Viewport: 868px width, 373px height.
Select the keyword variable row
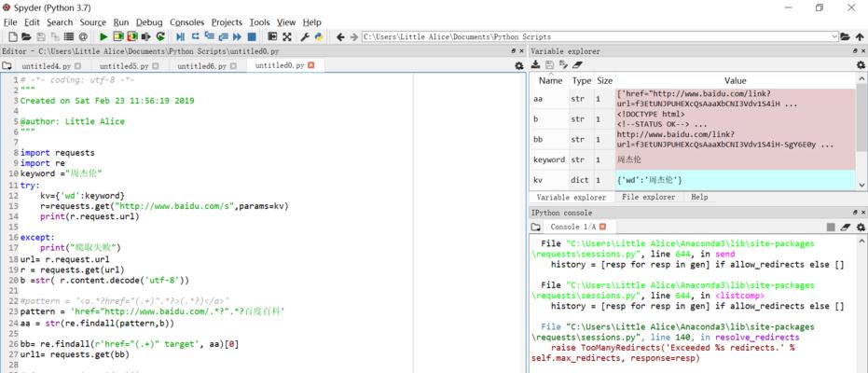(x=695, y=160)
